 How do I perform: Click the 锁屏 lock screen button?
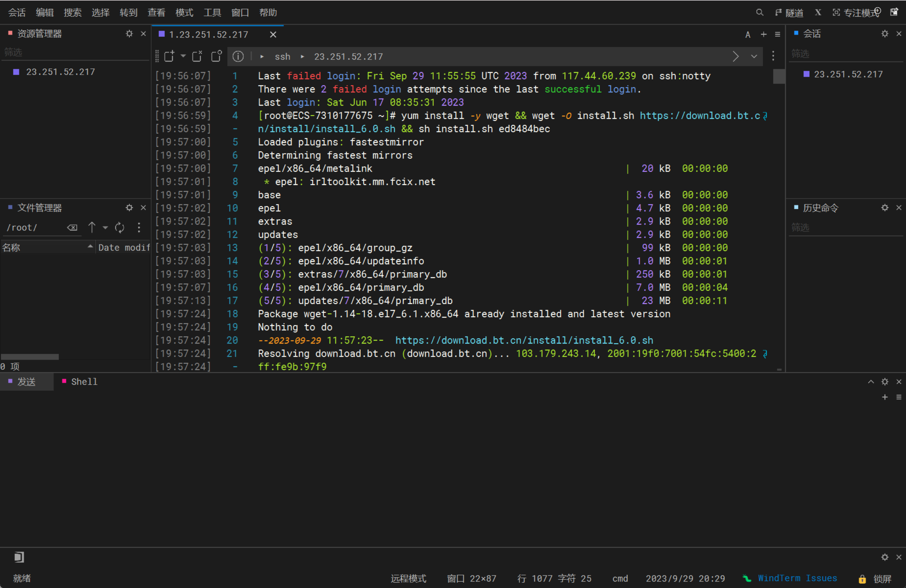click(875, 579)
